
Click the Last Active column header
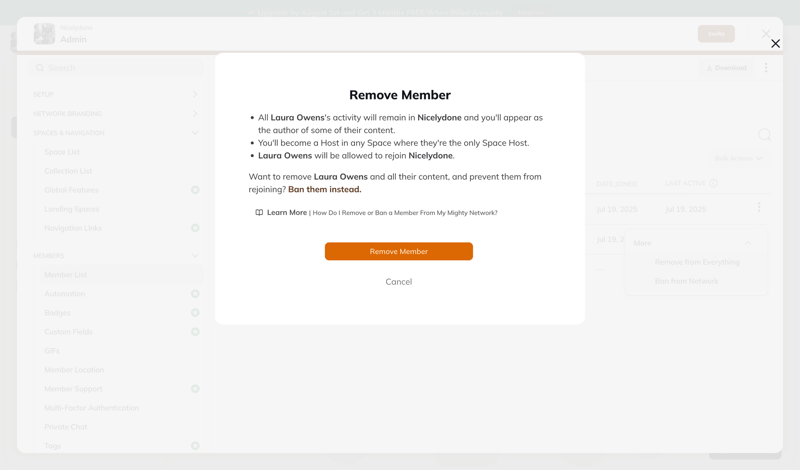(x=685, y=183)
